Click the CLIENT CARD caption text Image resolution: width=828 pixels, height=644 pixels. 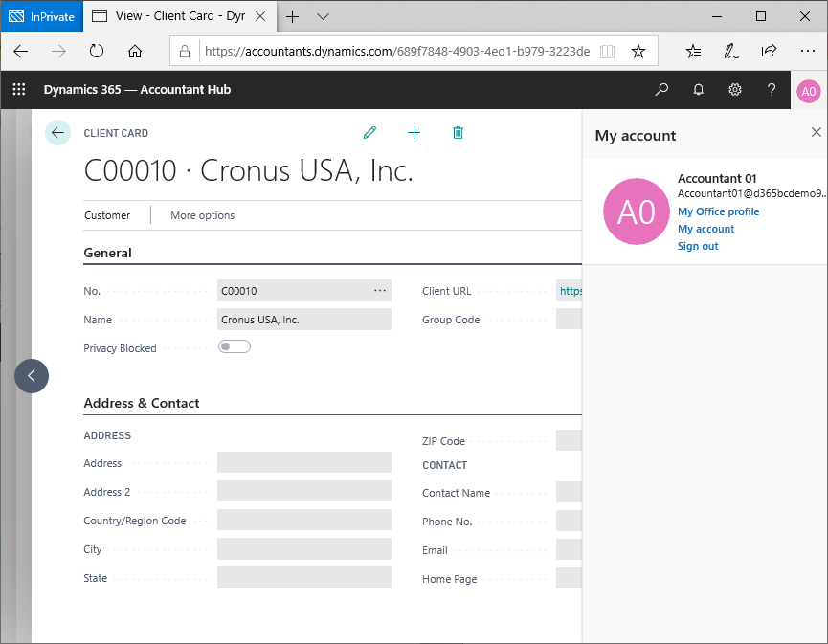tap(116, 133)
